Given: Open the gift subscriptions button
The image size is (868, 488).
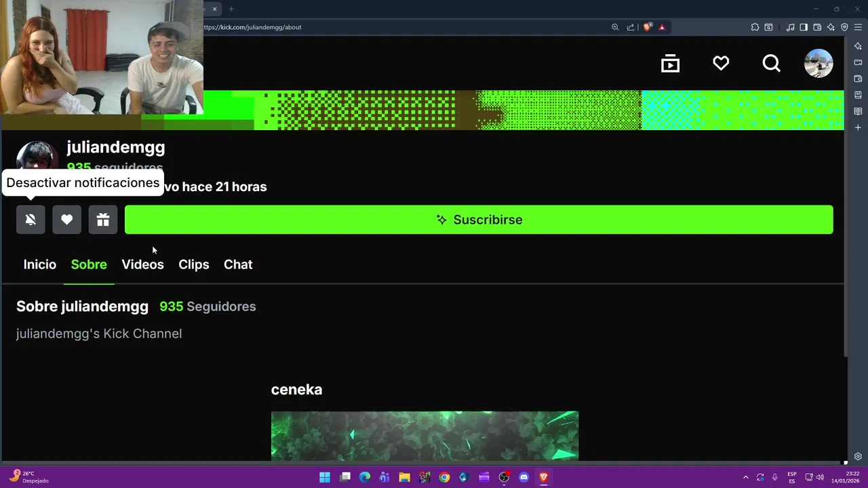Looking at the screenshot, I should pyautogui.click(x=103, y=220).
